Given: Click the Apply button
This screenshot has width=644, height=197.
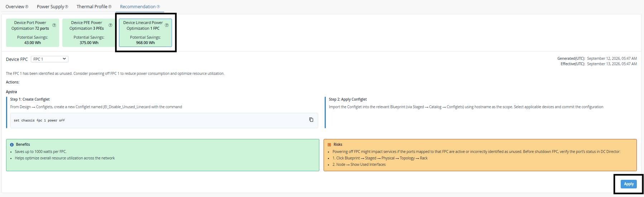Looking at the screenshot, I should click(x=629, y=184).
